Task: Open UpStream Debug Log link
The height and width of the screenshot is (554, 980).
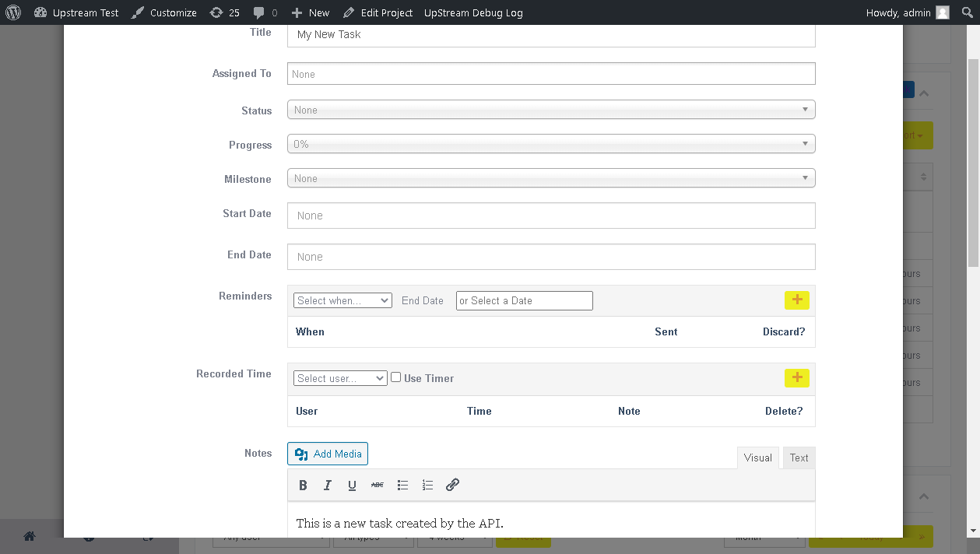Action: (x=473, y=12)
